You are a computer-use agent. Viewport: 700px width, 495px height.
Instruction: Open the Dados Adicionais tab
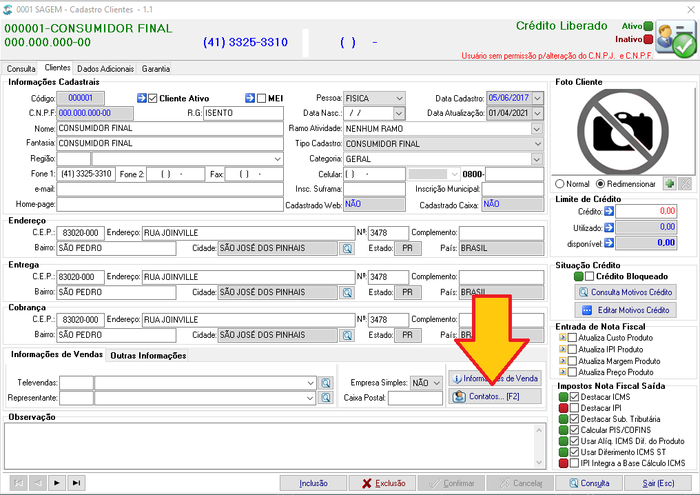pyautogui.click(x=105, y=69)
